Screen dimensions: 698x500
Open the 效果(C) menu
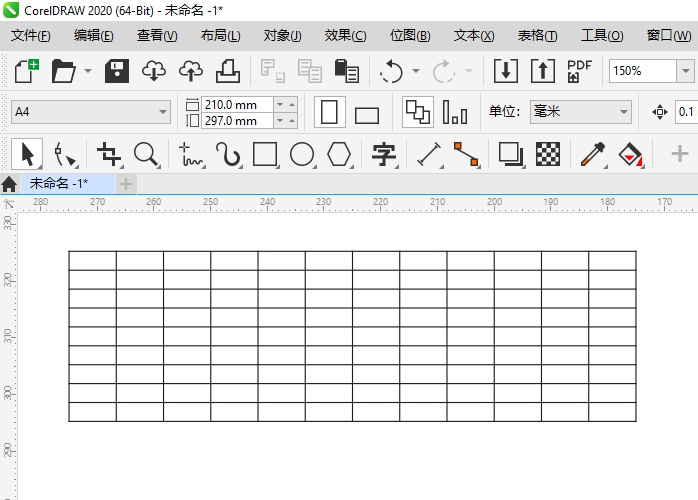pos(345,35)
